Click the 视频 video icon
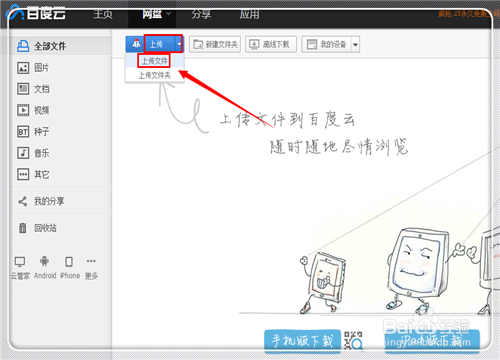Image resolution: width=500 pixels, height=360 pixels. point(23,110)
